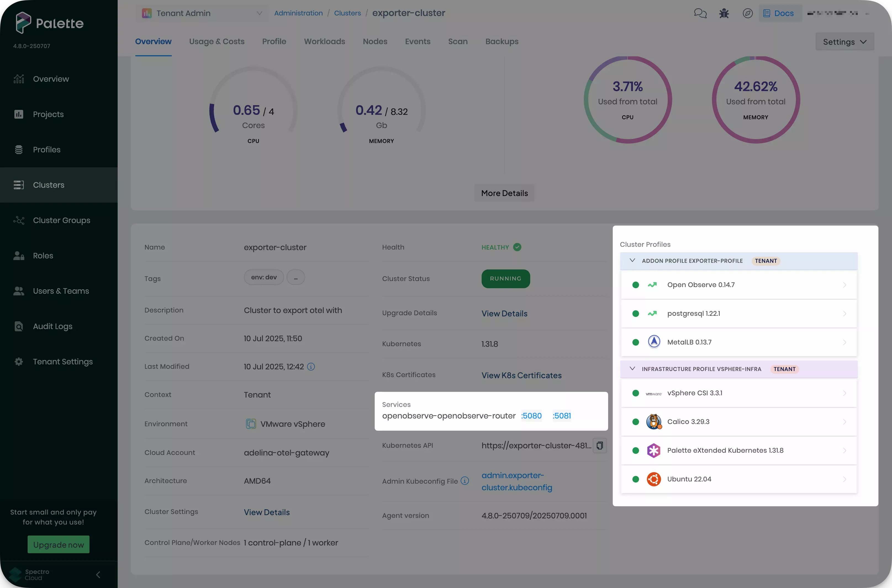The width and height of the screenshot is (892, 588).
Task: Collapse the sidebar with the arrow
Action: pyautogui.click(x=98, y=574)
